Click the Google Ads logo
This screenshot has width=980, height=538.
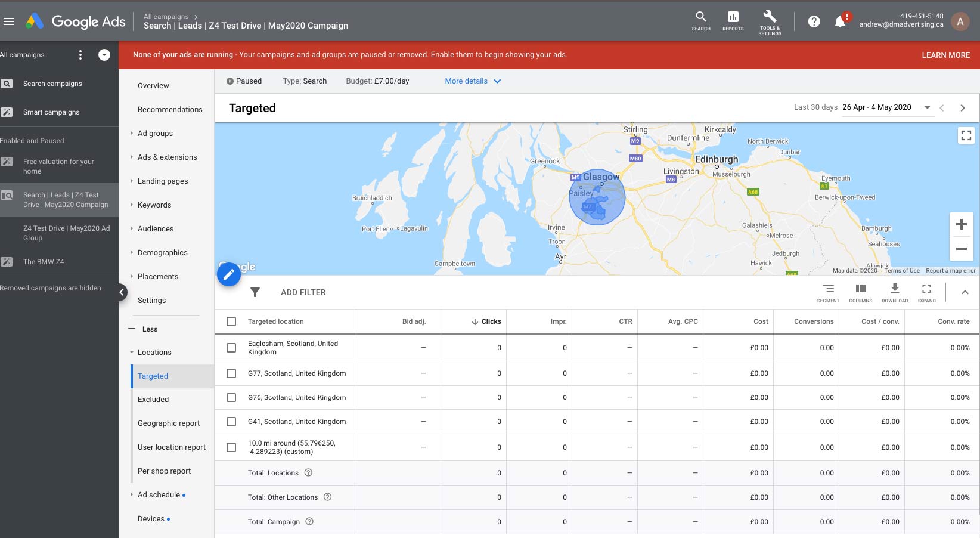tap(76, 21)
